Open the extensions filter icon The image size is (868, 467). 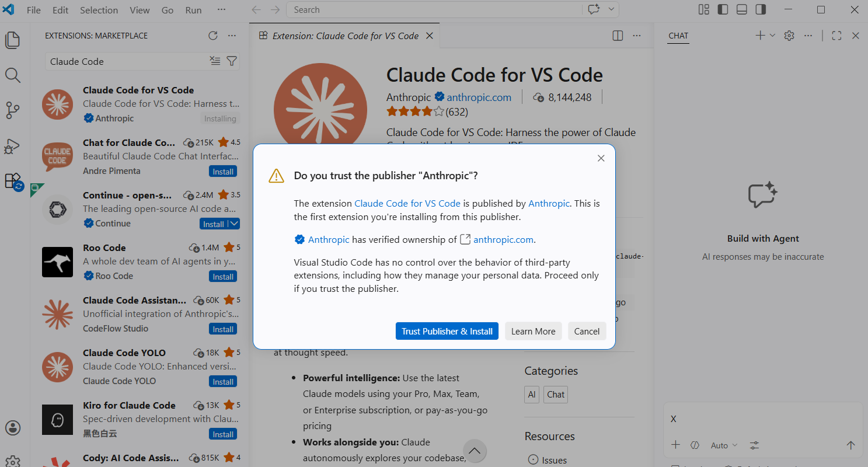[232, 61]
